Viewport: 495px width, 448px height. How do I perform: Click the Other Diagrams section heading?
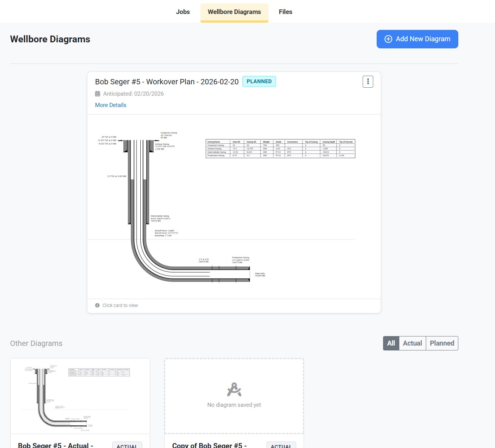point(36,343)
